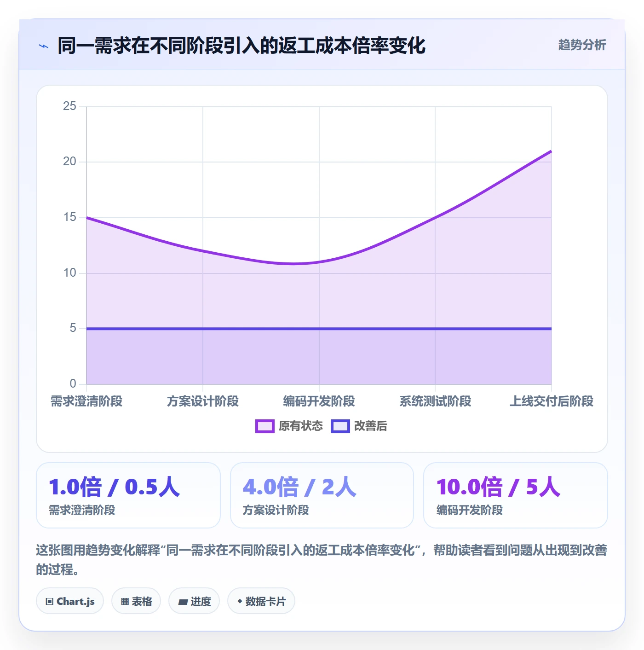The width and height of the screenshot is (644, 650).
Task: Select the 1.0倍 / 0.5人 data card
Action: pyautogui.click(x=128, y=495)
